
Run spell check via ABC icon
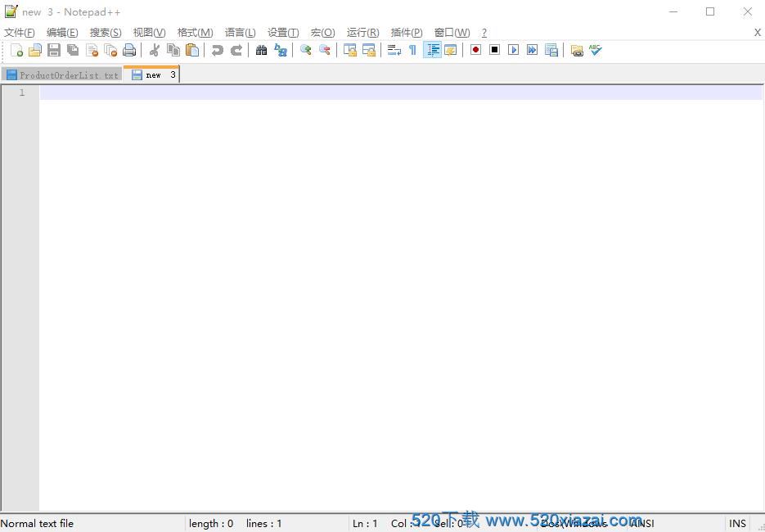[595, 50]
